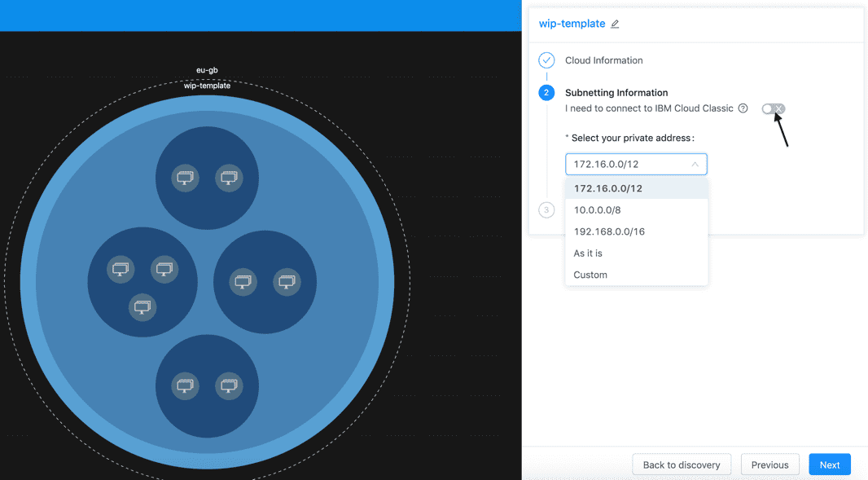Select left server icon in bottom subnet circle

185,385
